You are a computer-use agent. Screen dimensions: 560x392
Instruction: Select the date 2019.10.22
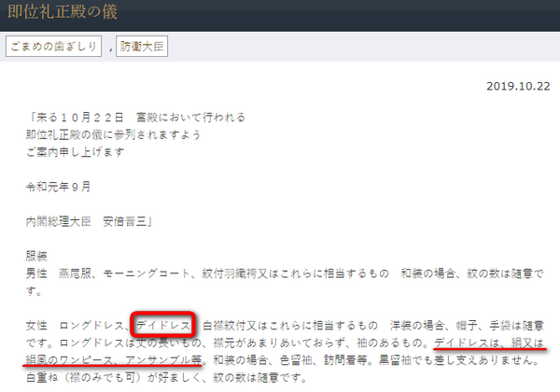[518, 86]
